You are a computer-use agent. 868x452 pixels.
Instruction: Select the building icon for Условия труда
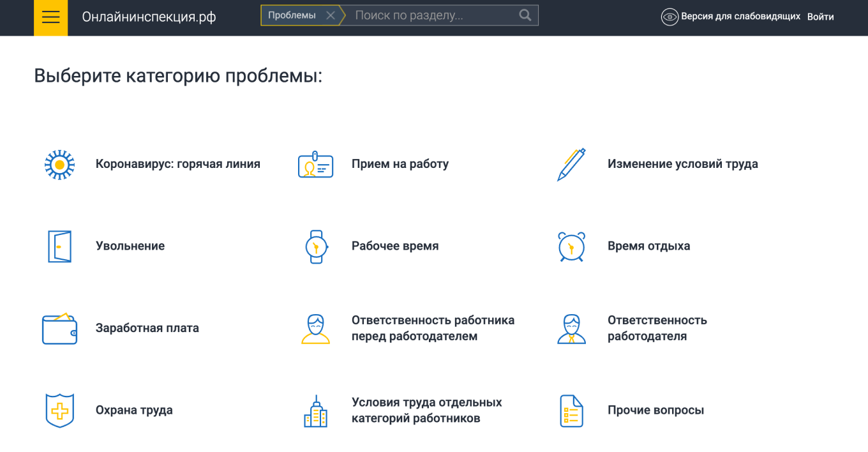click(315, 411)
